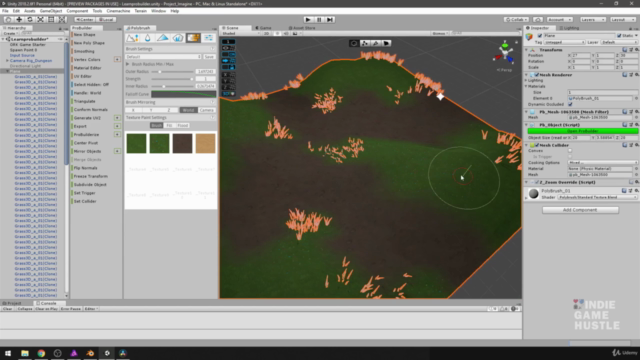
Task: Open the Shaded draw mode dropdown
Action: [240, 33]
